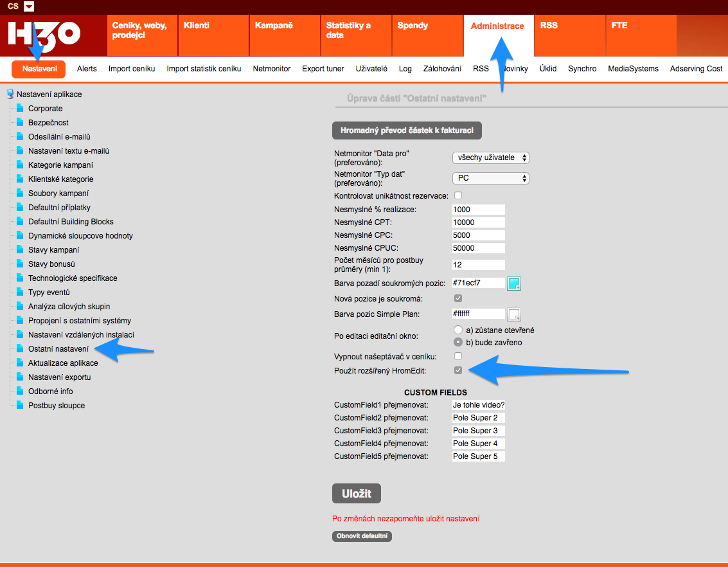The image size is (728, 567).
Task: Click the Nastavení aplikace root tree icon
Action: [10, 94]
